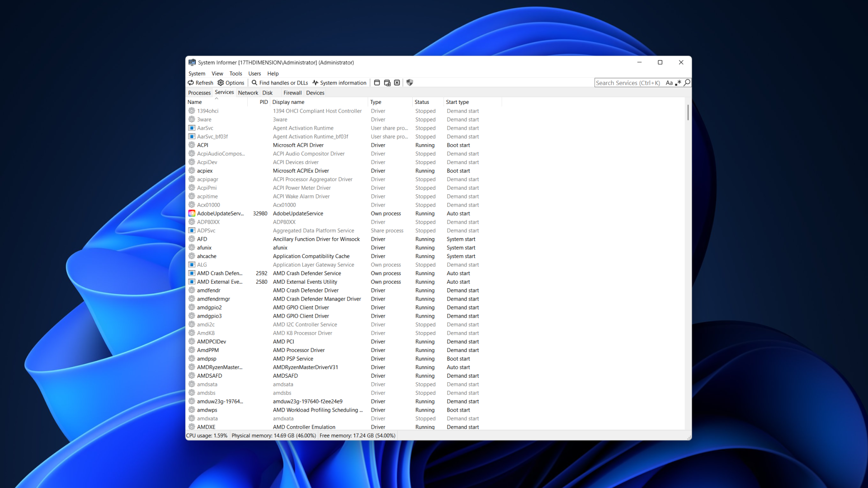Viewport: 868px width, 488px height.
Task: Focus the Search Services input field
Action: click(628, 83)
